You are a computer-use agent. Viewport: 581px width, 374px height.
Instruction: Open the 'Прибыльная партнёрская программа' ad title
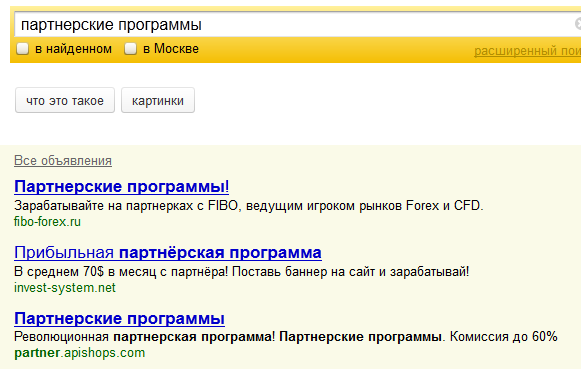168,253
